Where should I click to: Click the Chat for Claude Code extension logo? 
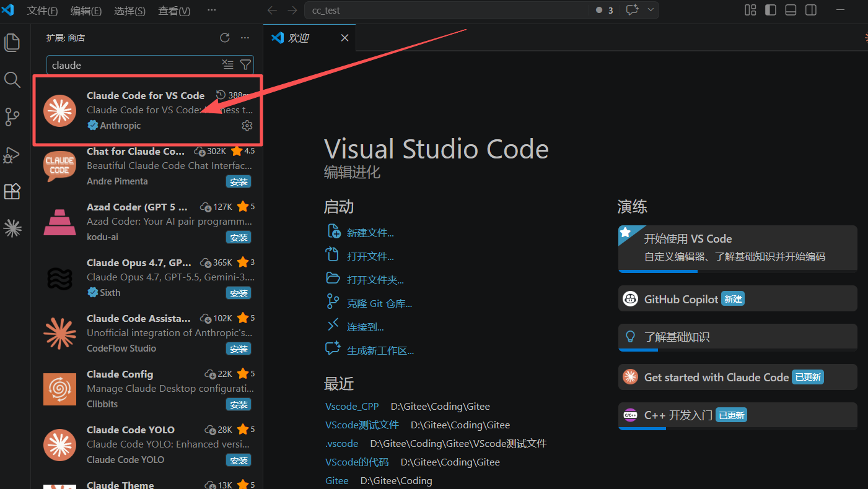pos(59,167)
